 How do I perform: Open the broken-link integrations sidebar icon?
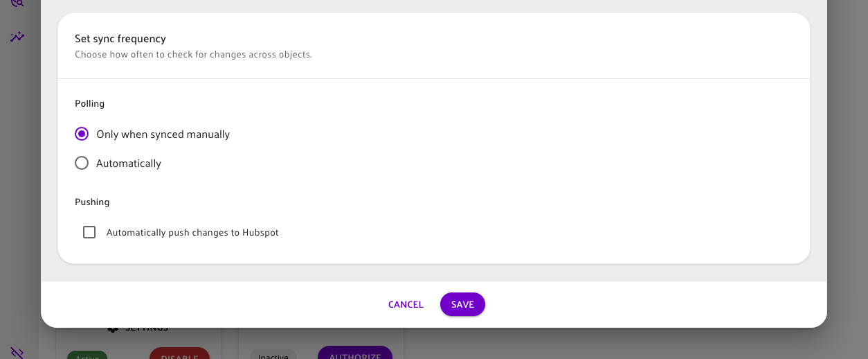[x=17, y=353]
